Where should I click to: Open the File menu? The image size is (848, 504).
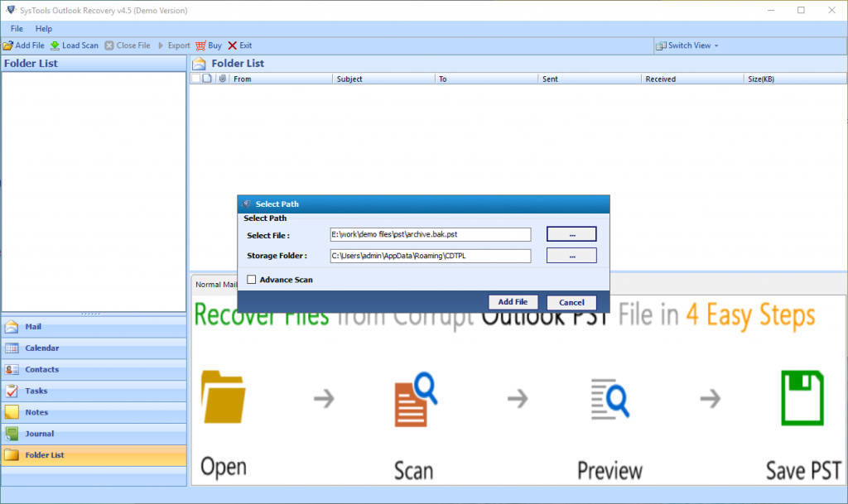[17, 29]
